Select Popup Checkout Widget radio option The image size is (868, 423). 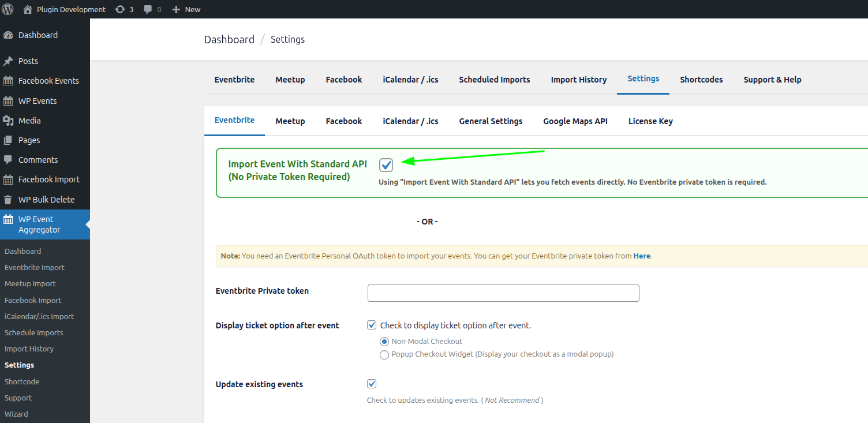(384, 354)
